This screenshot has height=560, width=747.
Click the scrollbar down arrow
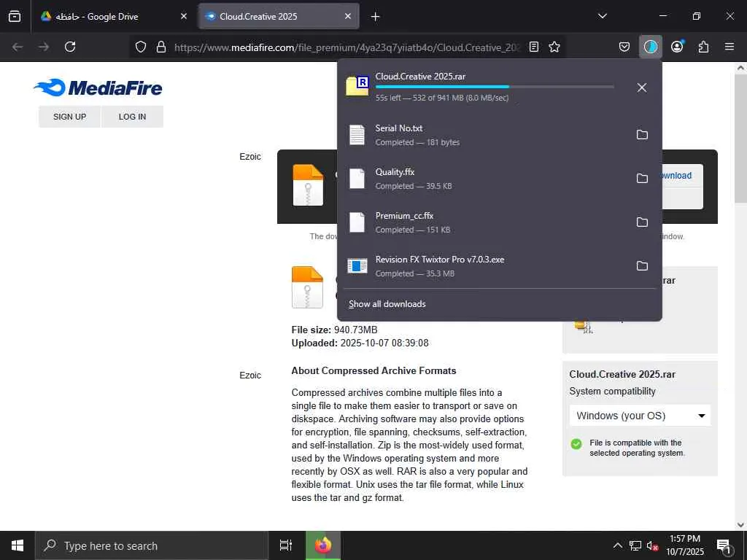pos(740,525)
